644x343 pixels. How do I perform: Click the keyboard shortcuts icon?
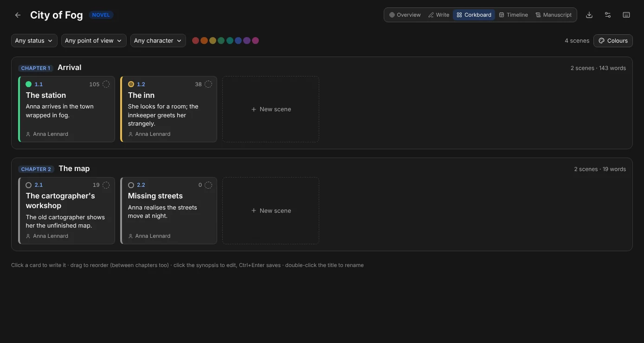coord(626,15)
